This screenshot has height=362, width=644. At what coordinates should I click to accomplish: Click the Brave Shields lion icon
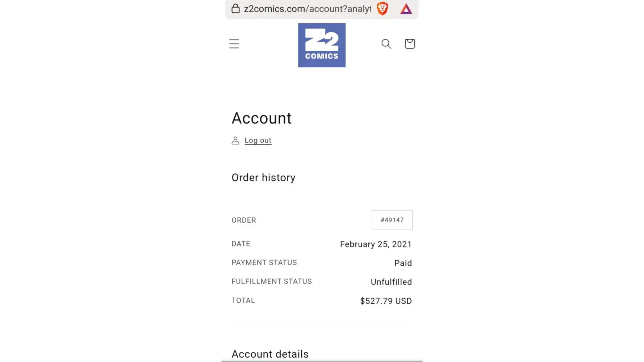point(382,8)
